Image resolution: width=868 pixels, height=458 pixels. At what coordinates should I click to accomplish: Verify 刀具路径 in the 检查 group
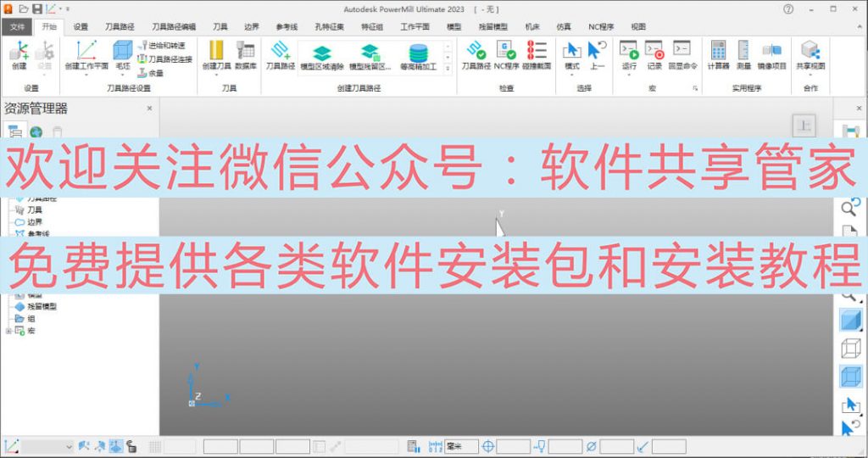[476, 55]
